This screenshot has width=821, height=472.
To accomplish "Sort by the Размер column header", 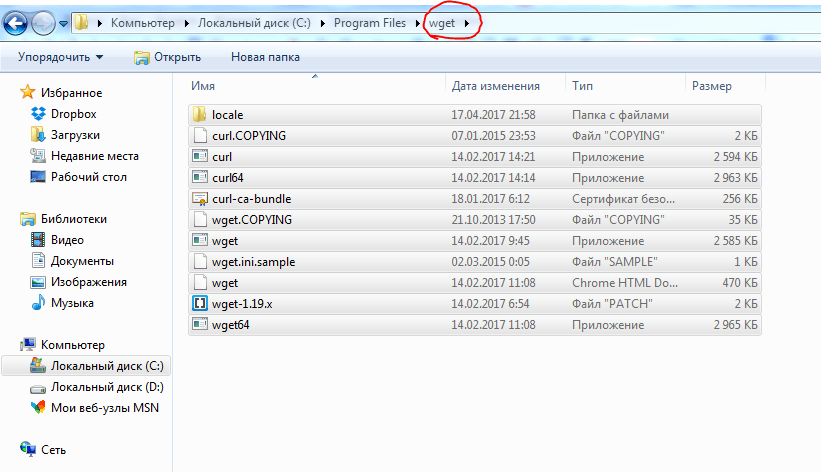I will (711, 86).
